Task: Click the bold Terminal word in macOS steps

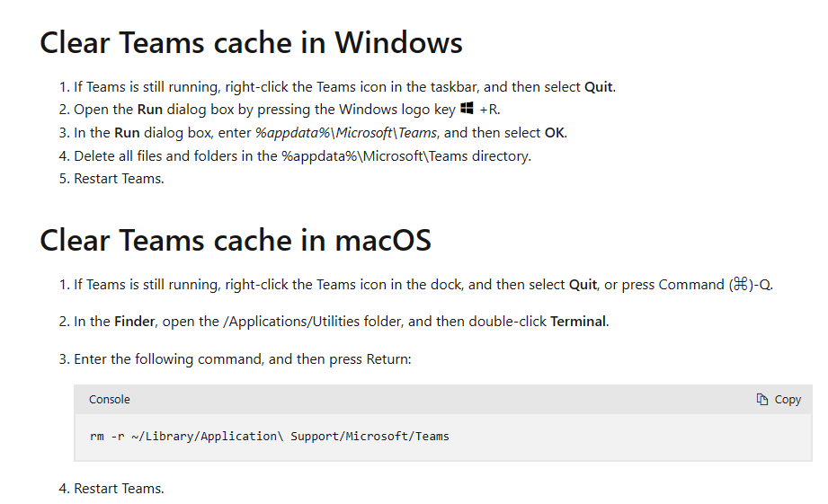Action: click(x=578, y=322)
